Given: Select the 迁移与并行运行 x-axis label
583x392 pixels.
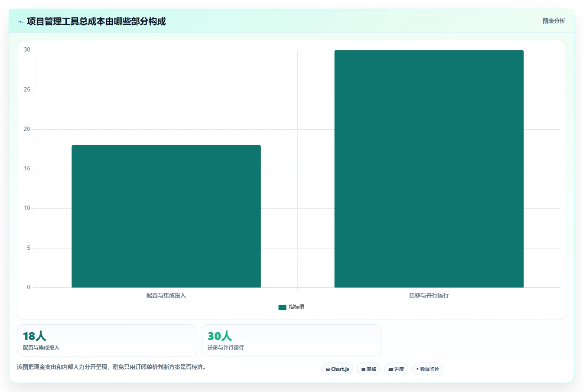Looking at the screenshot, I should [x=429, y=295].
